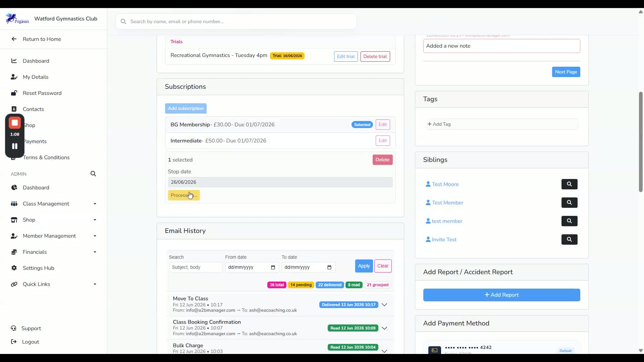Click the admin search magnifier icon
Image resolution: width=644 pixels, height=362 pixels.
pyautogui.click(x=93, y=174)
